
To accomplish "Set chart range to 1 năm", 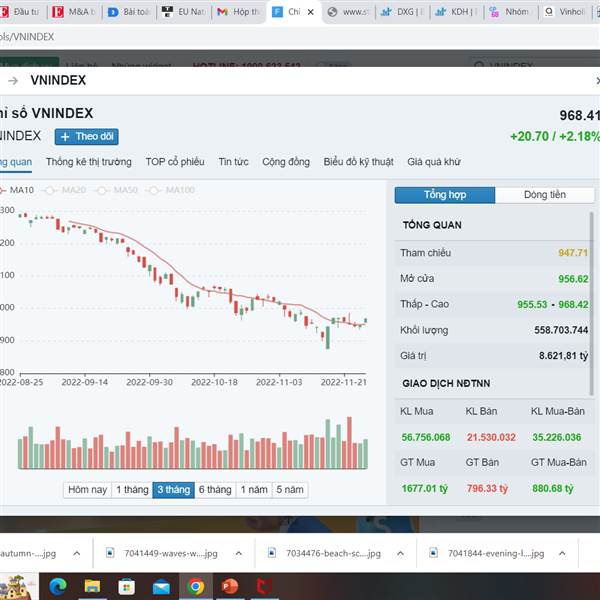I will coord(254,490).
